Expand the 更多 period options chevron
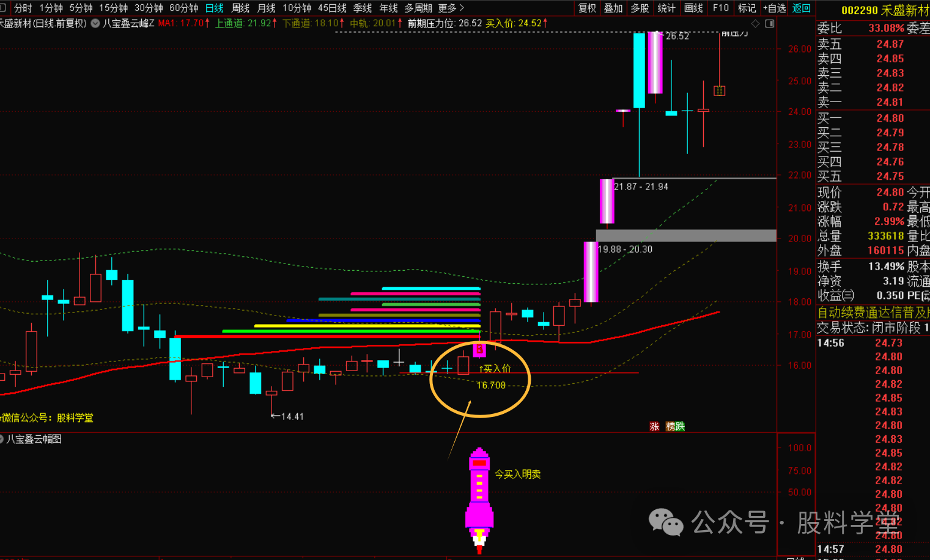Image resolution: width=930 pixels, height=560 pixels. [x=462, y=8]
